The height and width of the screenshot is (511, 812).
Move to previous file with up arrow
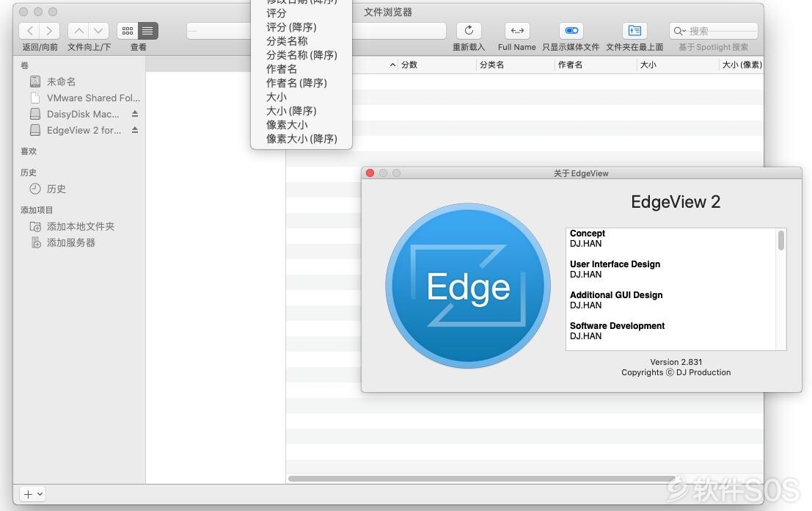pyautogui.click(x=78, y=31)
